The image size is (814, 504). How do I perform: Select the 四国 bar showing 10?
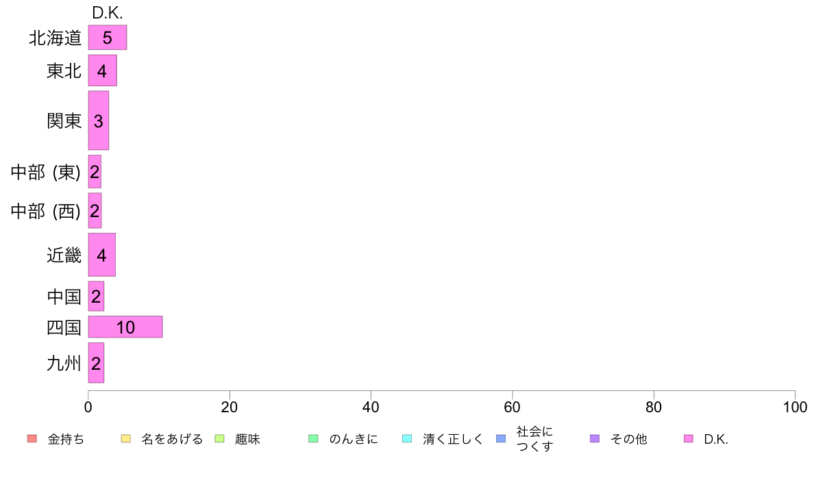pos(125,327)
